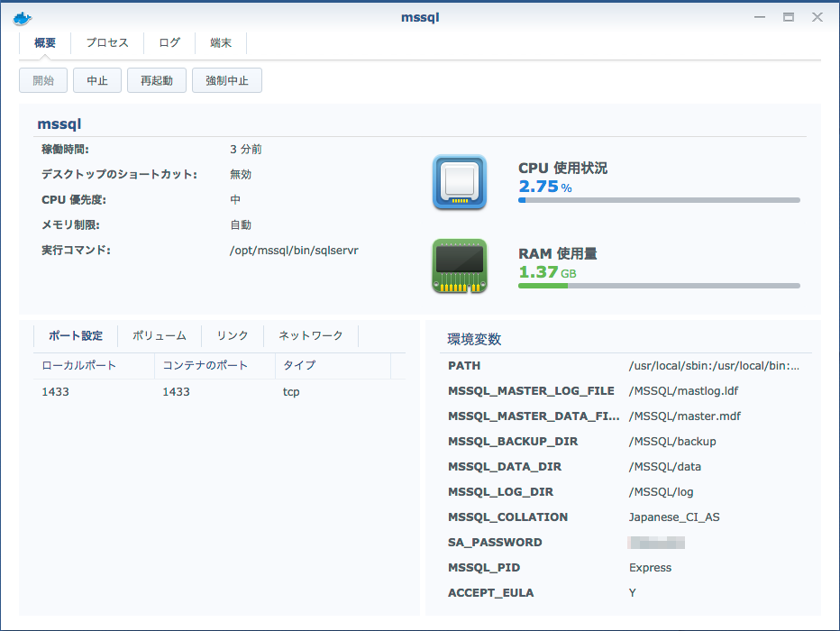Click the RAM usage progress bar
This screenshot has height=631, width=840.
point(658,286)
